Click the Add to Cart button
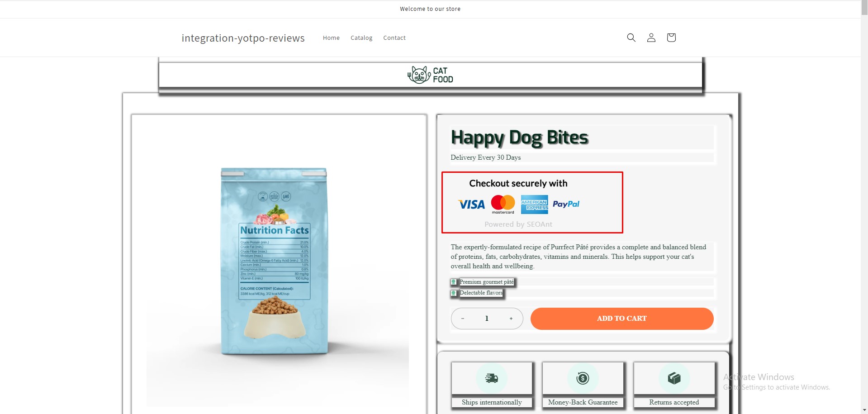This screenshot has width=868, height=414. pyautogui.click(x=622, y=319)
